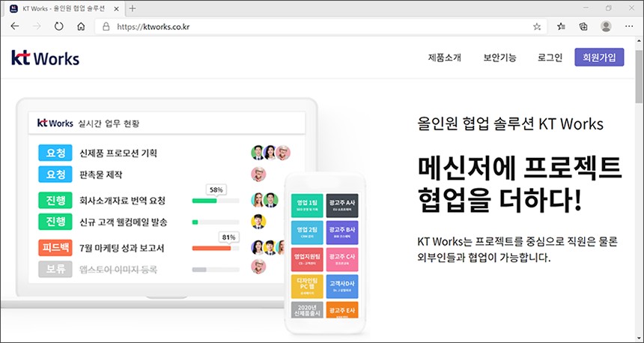
Task: Select the 광고주 C사 tile on phone
Action: click(x=341, y=259)
